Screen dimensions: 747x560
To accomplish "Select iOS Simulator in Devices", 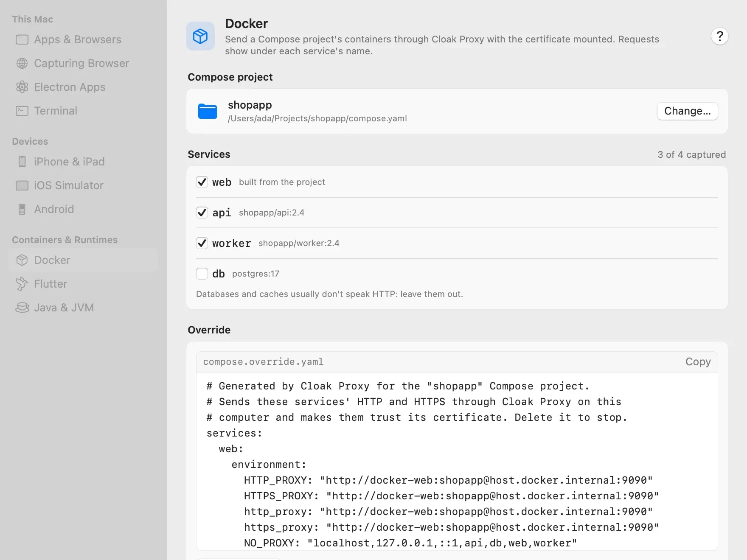I will [83, 185].
